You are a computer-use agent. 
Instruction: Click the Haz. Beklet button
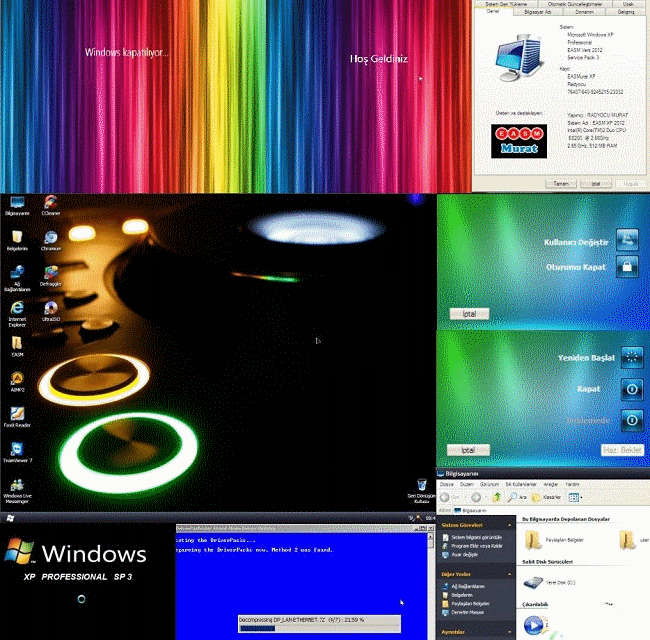click(x=622, y=450)
